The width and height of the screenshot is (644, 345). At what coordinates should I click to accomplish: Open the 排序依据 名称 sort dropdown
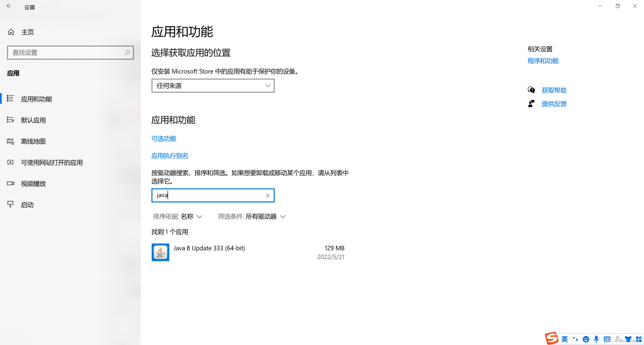coord(178,217)
